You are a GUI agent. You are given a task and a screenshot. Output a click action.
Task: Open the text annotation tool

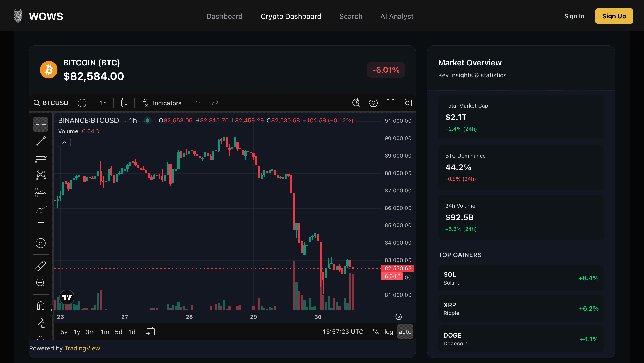(x=40, y=226)
